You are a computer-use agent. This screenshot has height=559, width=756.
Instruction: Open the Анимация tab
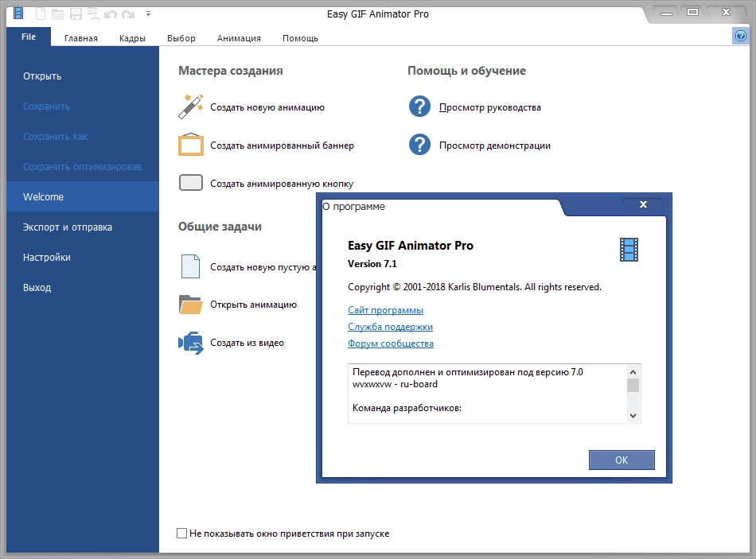coord(239,38)
